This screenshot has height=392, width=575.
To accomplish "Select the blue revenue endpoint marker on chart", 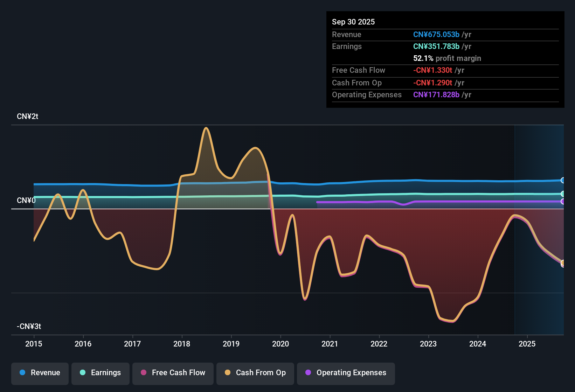I will 563,180.
